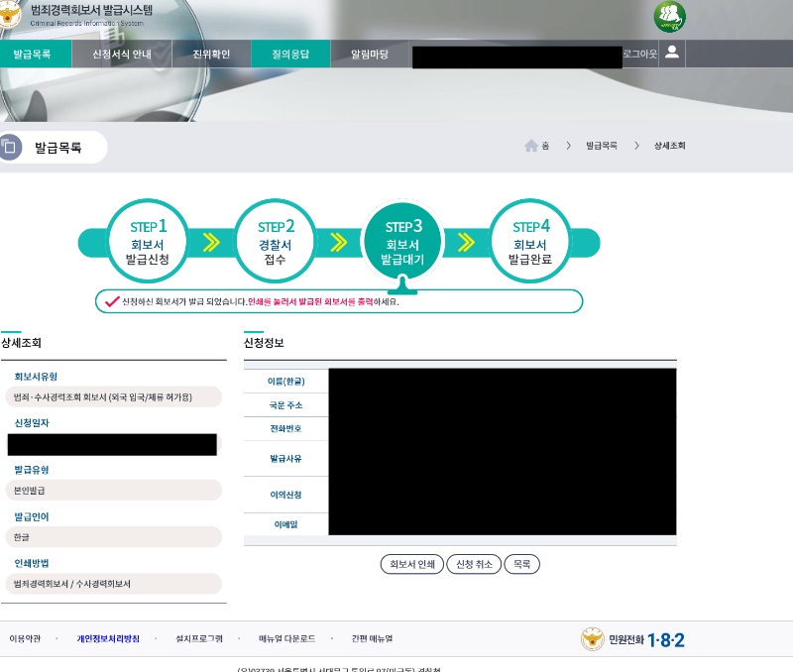This screenshot has height=672, width=793.
Task: Select the STEP4 회보서 발급완료 circle
Action: point(529,240)
